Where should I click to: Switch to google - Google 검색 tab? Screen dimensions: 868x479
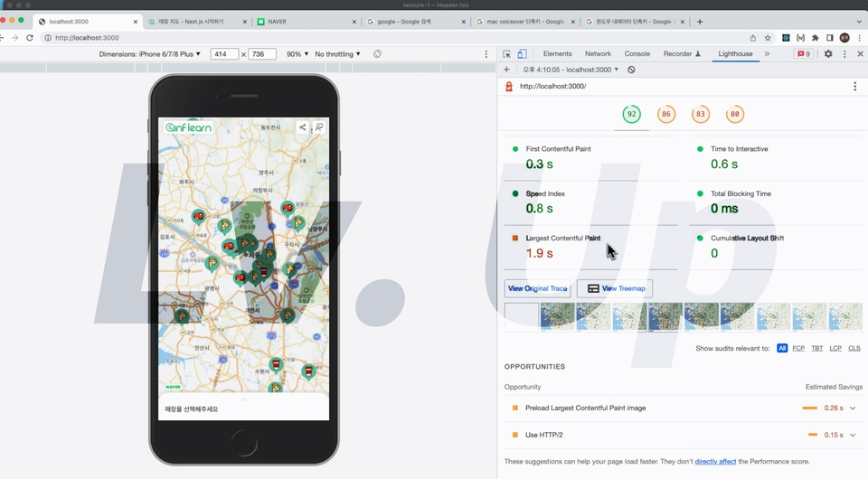416,22
